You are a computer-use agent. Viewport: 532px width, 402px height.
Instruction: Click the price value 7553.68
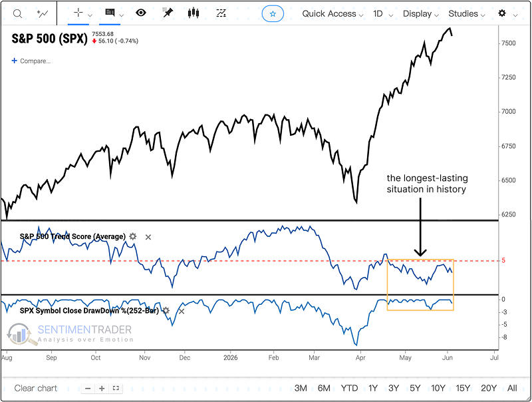point(103,34)
